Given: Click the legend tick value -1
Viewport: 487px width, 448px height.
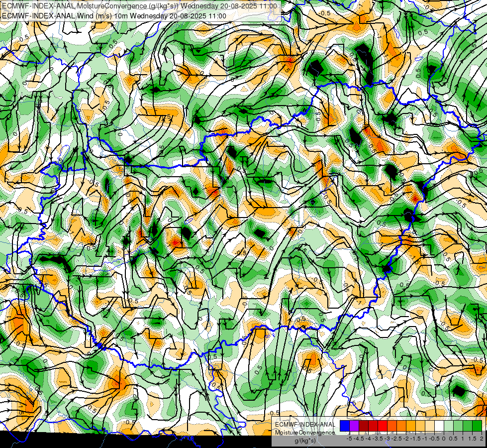Looking at the screenshot, I should [x=425, y=439].
